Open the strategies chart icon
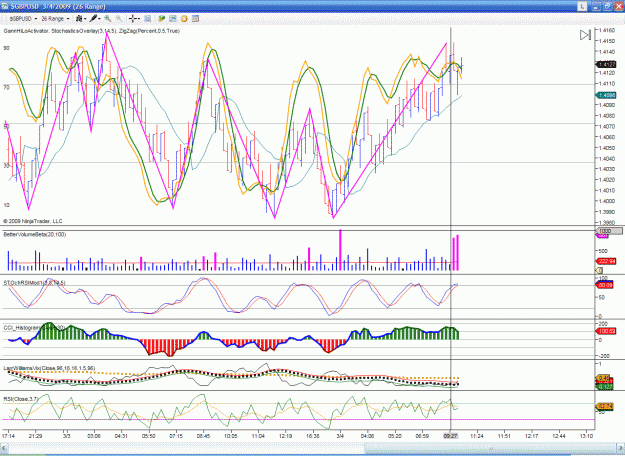Viewport: 625px width, 456px height. tap(173, 19)
